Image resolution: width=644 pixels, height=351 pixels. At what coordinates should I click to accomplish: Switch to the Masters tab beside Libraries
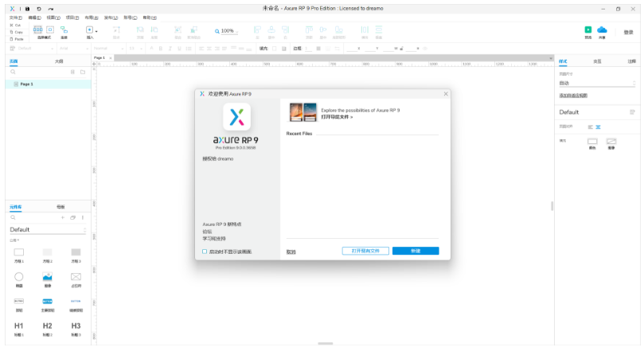point(60,207)
